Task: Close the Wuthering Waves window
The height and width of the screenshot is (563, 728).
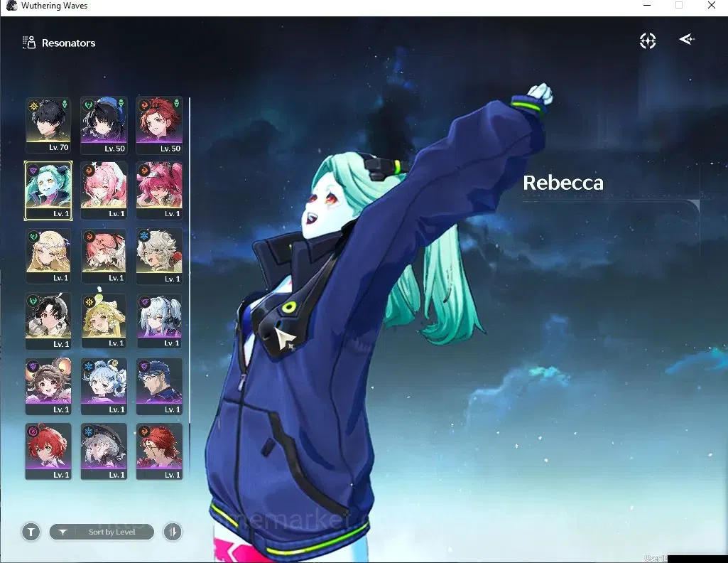Action: point(711,5)
